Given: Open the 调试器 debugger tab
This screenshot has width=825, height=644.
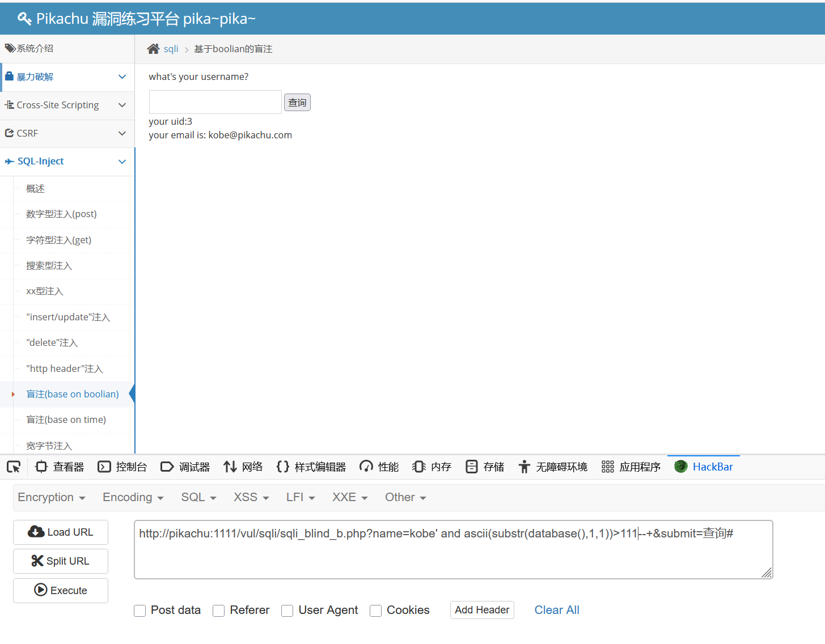Looking at the screenshot, I should (x=185, y=467).
